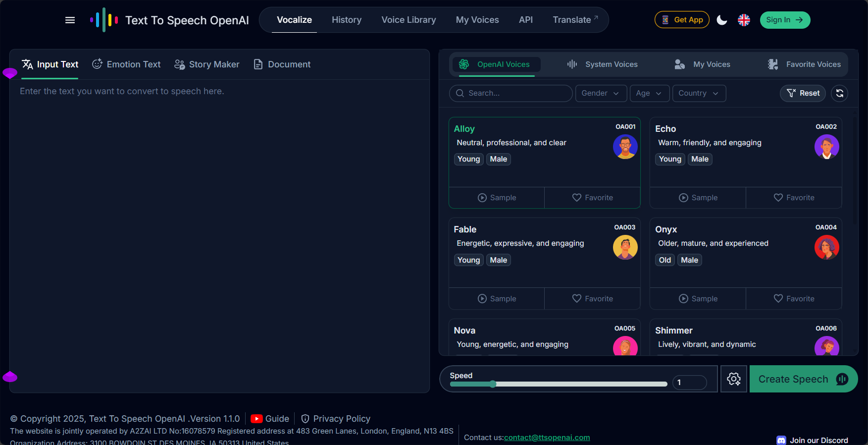
Task: Select the Input Text tab
Action: tap(50, 64)
